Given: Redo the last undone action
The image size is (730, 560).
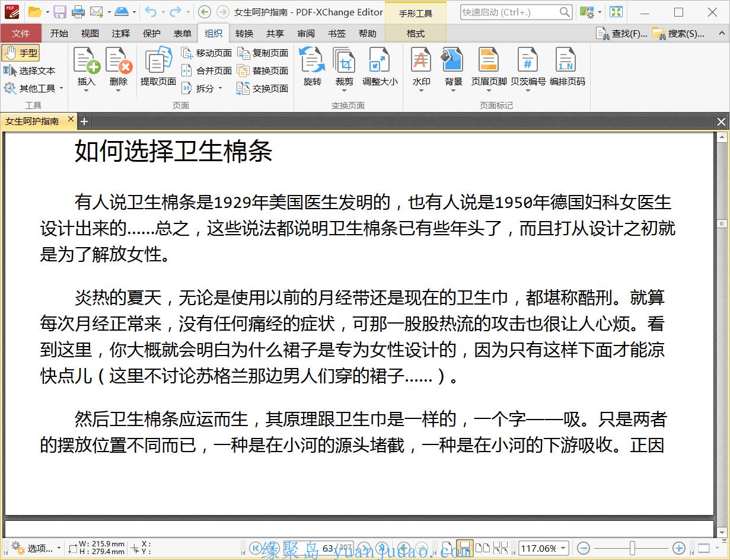Looking at the screenshot, I should click(175, 12).
